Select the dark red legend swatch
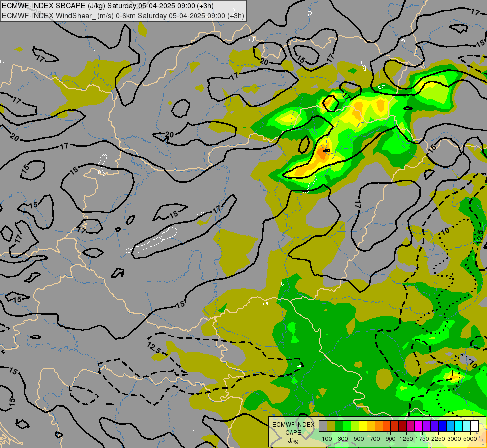Screen dimensions: 487x448 pos(402,426)
